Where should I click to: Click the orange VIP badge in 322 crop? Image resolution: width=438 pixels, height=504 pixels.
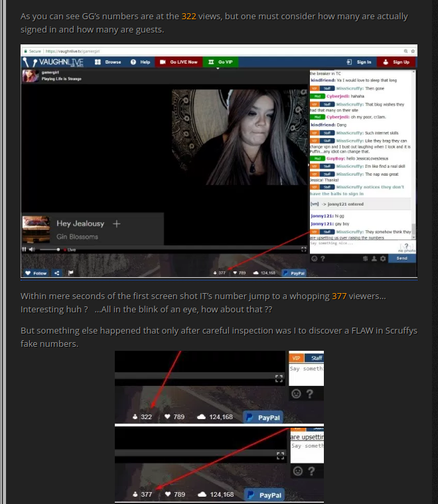point(296,358)
